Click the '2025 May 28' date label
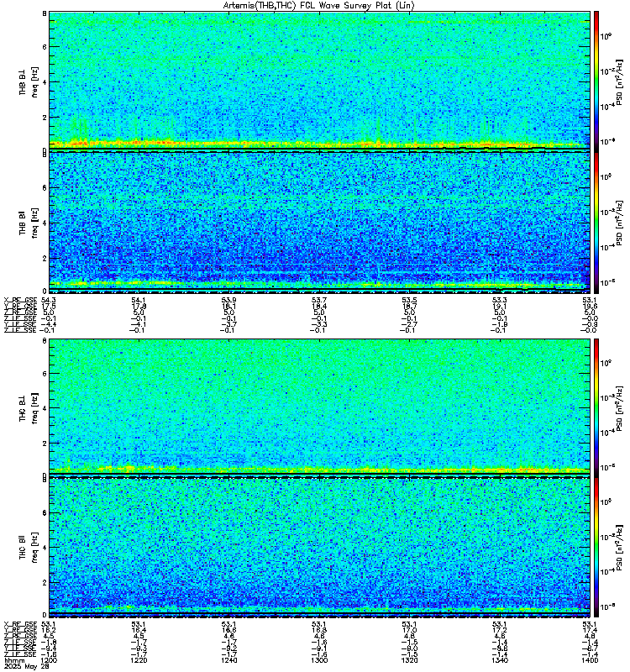 point(26,666)
